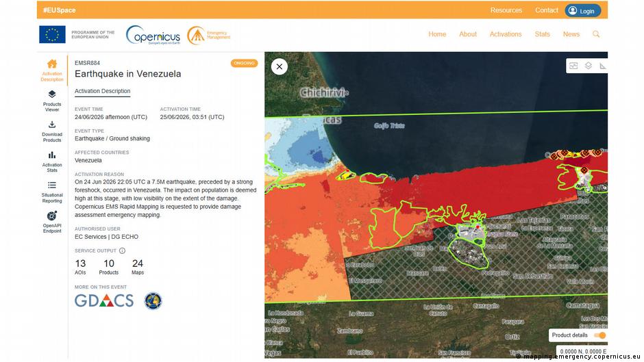Click the Login button
Screen dimensions: 644x362
[x=583, y=11]
